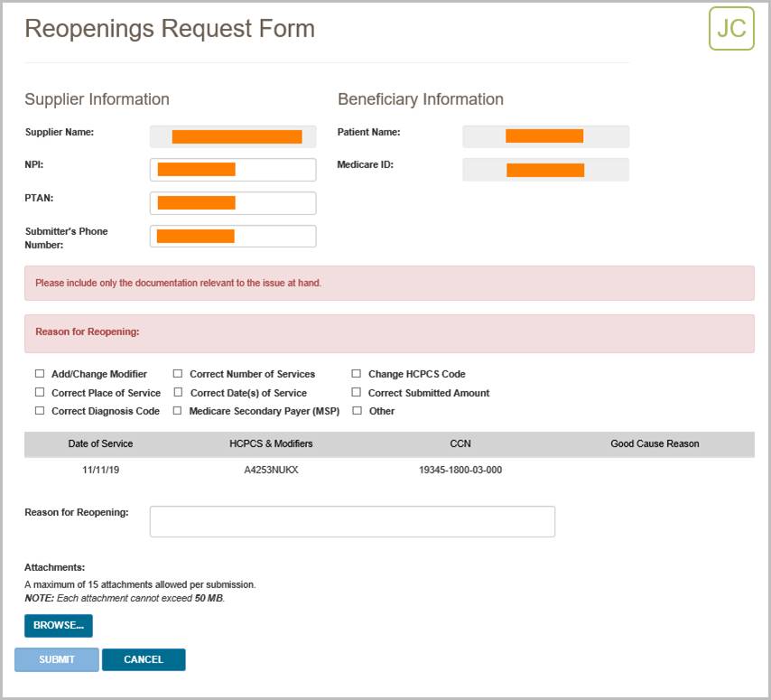This screenshot has width=771, height=700.
Task: Enable Medicare Secondary Payer (MSP)
Action: coord(178,411)
